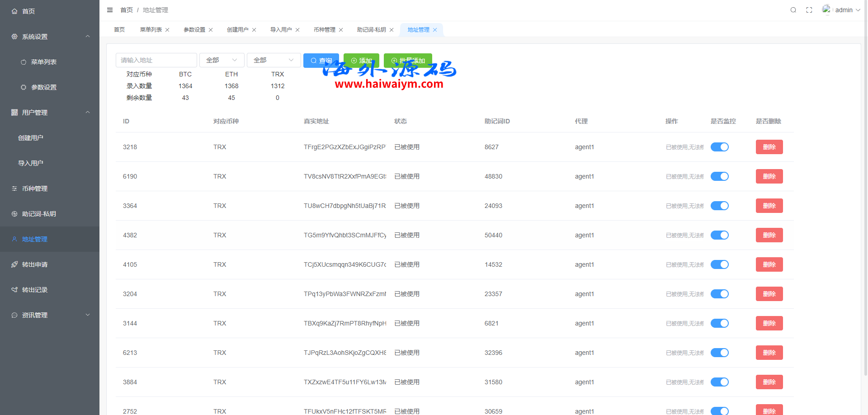Open the search icon in header
The image size is (868, 415).
point(793,10)
